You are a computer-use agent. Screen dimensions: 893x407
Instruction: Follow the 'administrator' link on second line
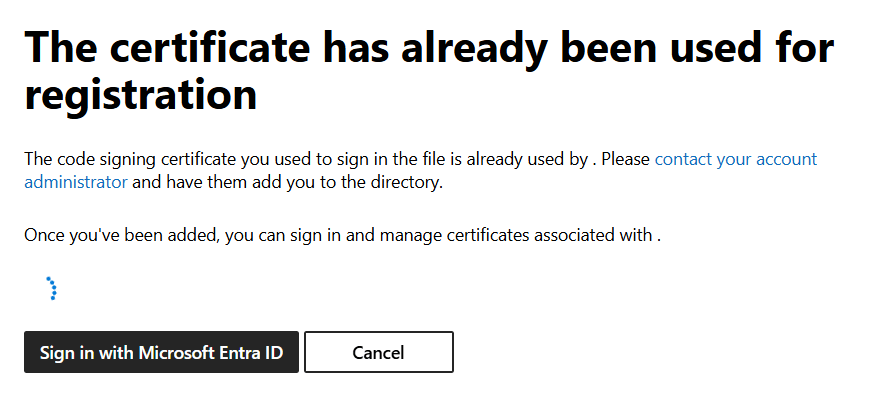tap(76, 183)
